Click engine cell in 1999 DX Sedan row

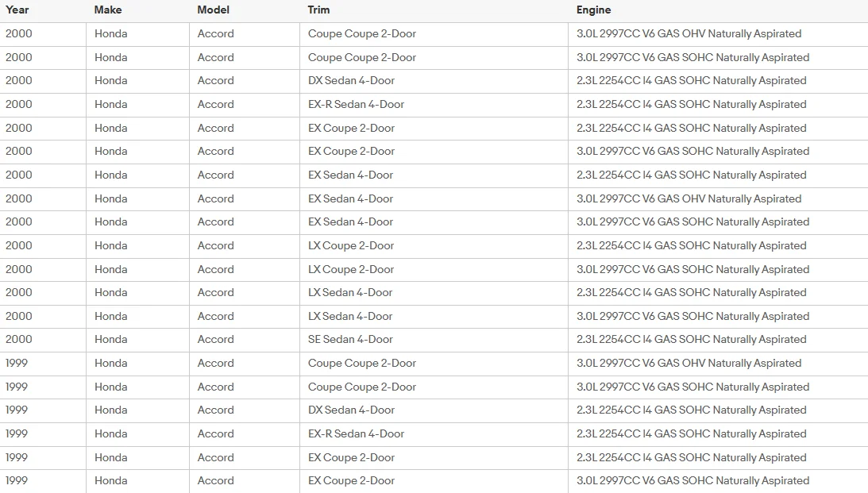pos(718,410)
